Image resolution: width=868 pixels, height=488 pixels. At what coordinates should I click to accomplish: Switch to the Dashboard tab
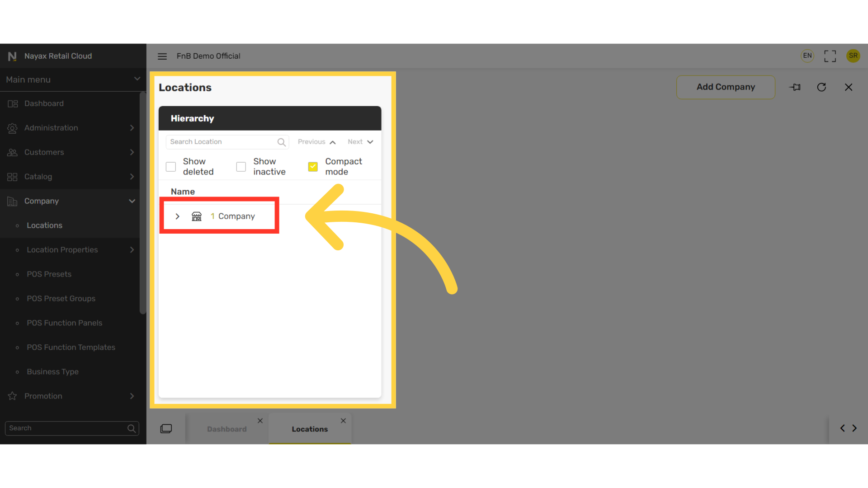coord(226,429)
